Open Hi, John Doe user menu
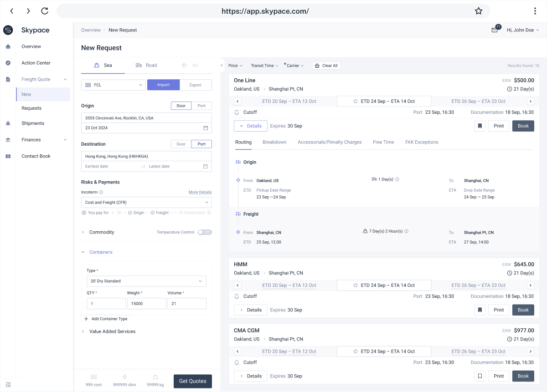547x392 pixels. point(523,30)
